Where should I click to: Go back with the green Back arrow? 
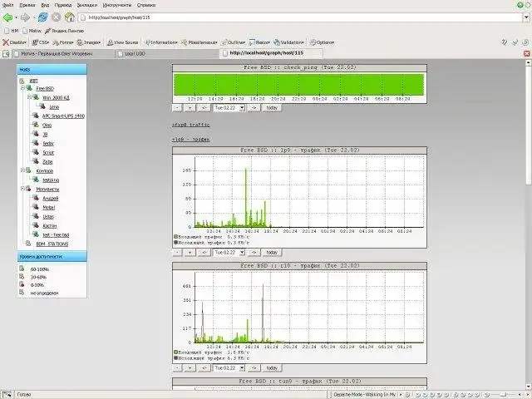click(7, 17)
